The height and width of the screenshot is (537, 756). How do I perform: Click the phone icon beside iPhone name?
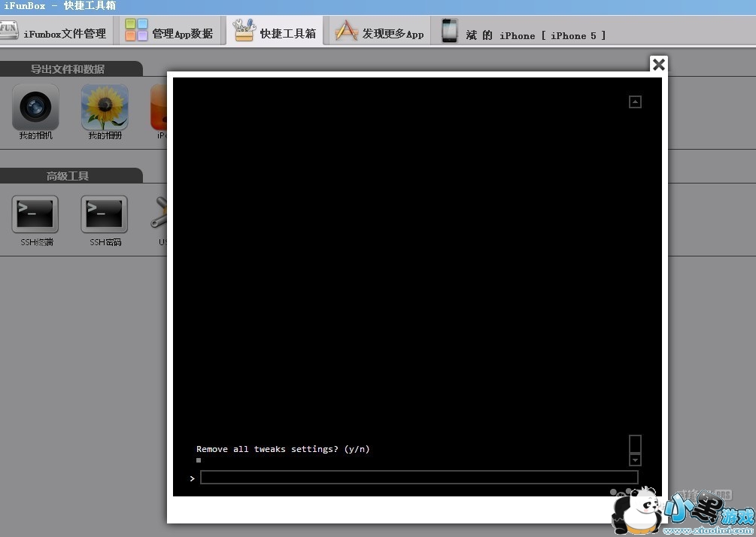tap(449, 30)
